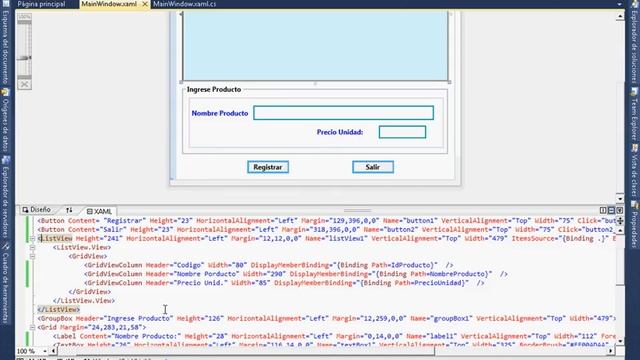Click the collapse pane icon
Viewport: 640px width, 360px height.
(620, 210)
